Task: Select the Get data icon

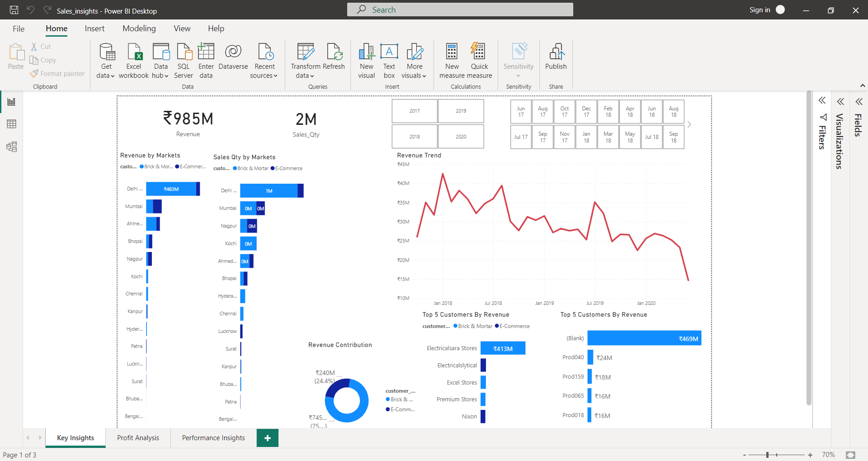Action: click(105, 60)
